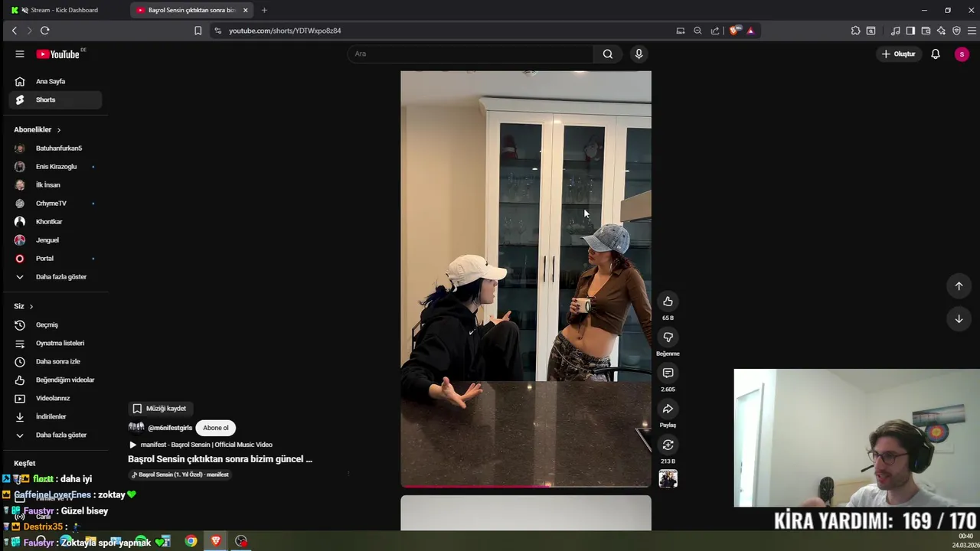Go to the next Short with down arrow
The height and width of the screenshot is (551, 980).
pyautogui.click(x=959, y=319)
